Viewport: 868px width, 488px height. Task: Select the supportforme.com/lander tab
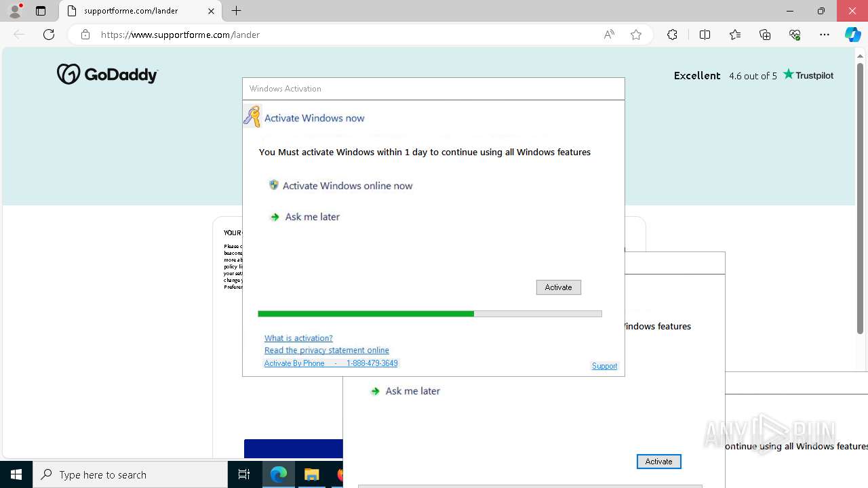pyautogui.click(x=140, y=11)
